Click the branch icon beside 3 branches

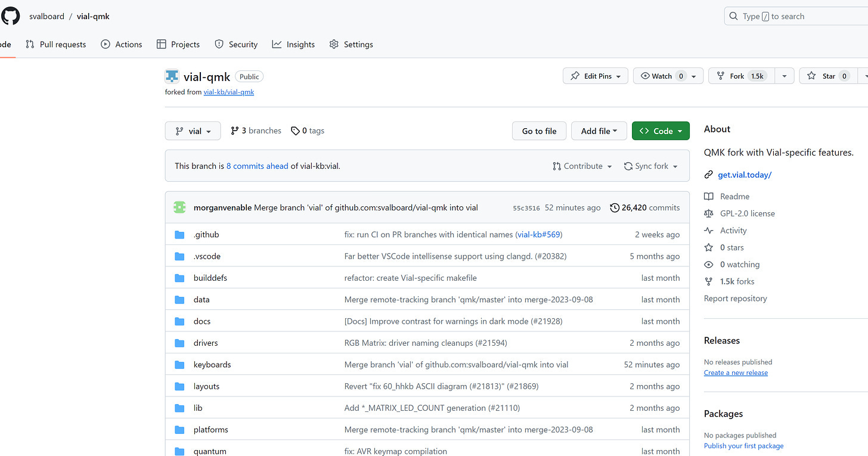click(x=235, y=131)
